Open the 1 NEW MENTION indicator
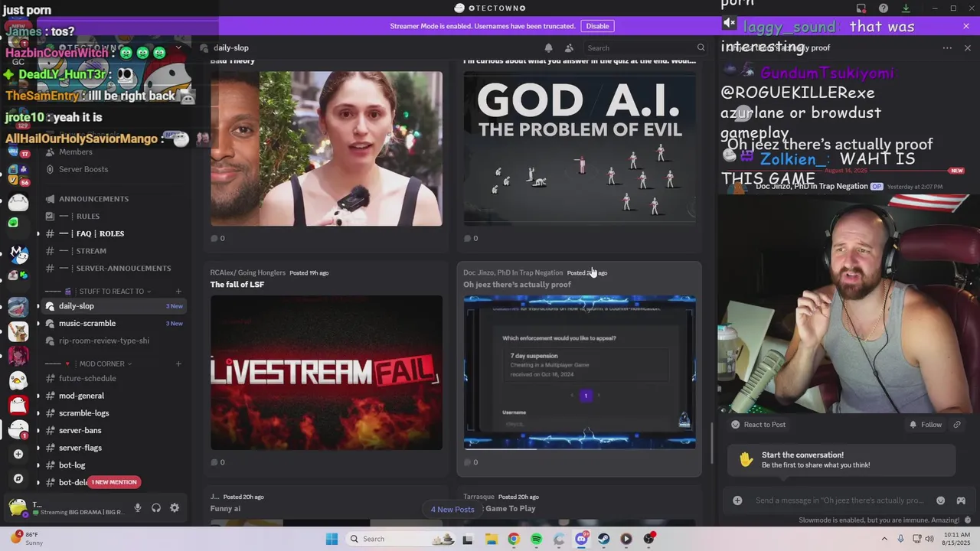This screenshot has height=551, width=980. tap(114, 482)
